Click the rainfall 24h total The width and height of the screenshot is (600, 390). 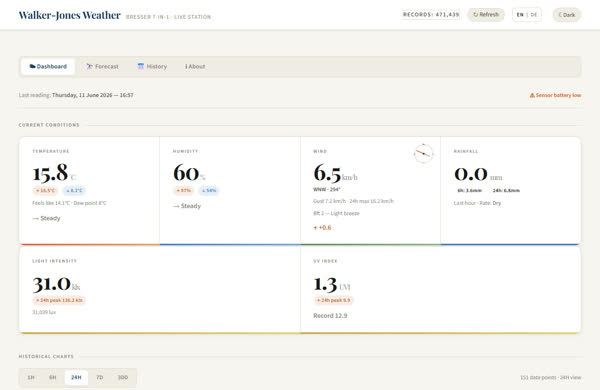tap(506, 191)
